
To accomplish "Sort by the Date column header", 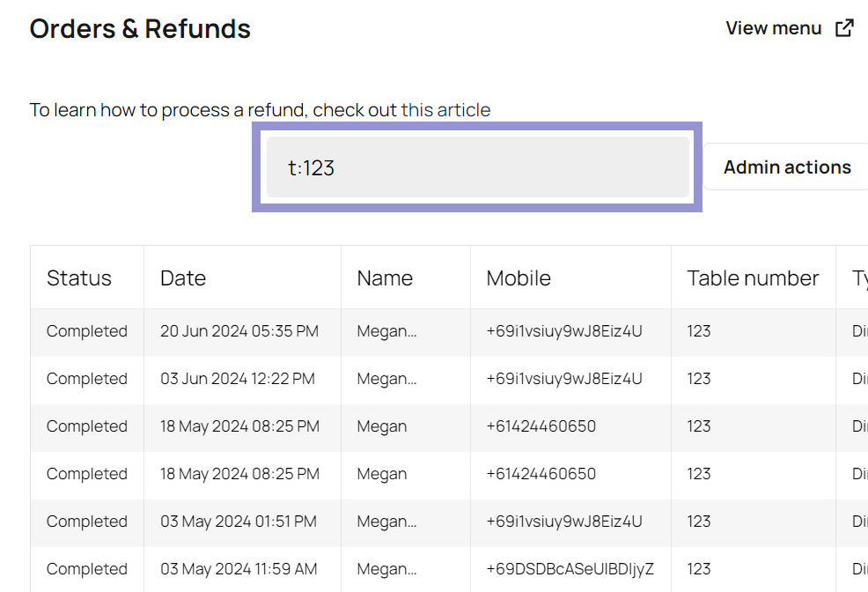I will point(183,278).
